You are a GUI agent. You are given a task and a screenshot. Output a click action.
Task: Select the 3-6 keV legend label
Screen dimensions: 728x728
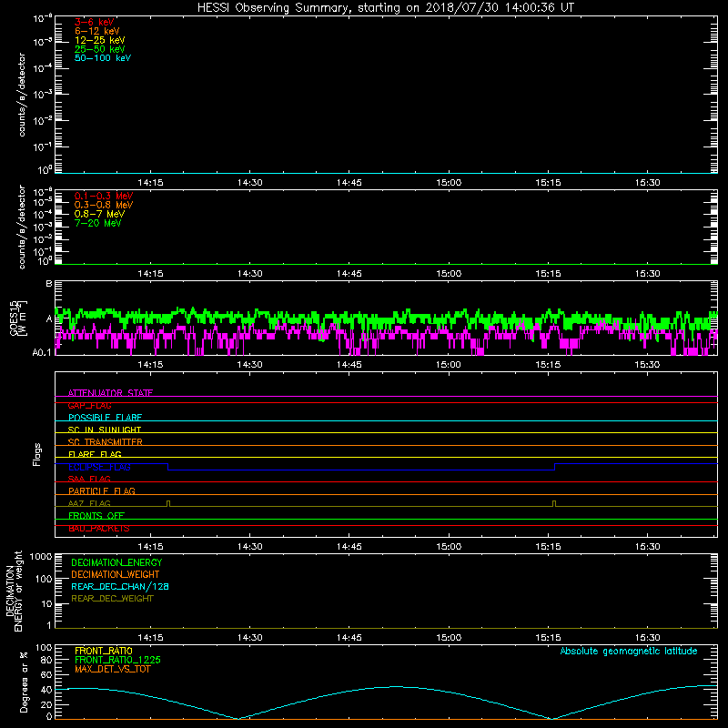click(x=95, y=22)
